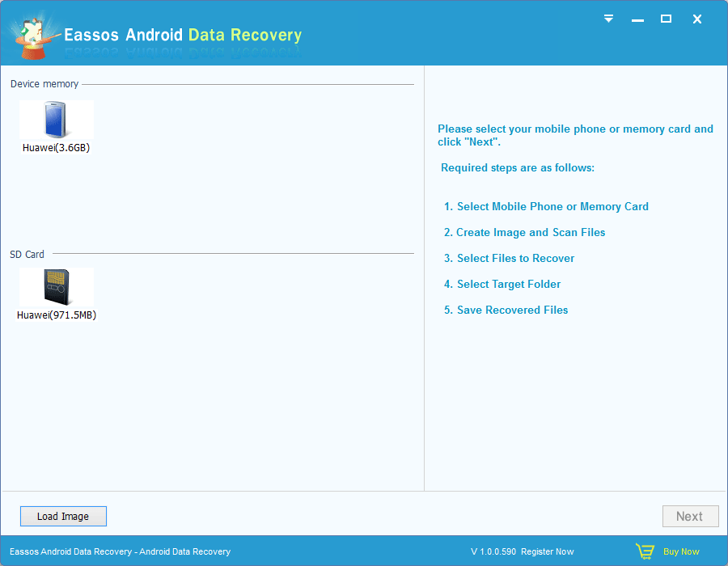Click the Next button
Image resolution: width=728 pixels, height=566 pixels.
pyautogui.click(x=689, y=517)
